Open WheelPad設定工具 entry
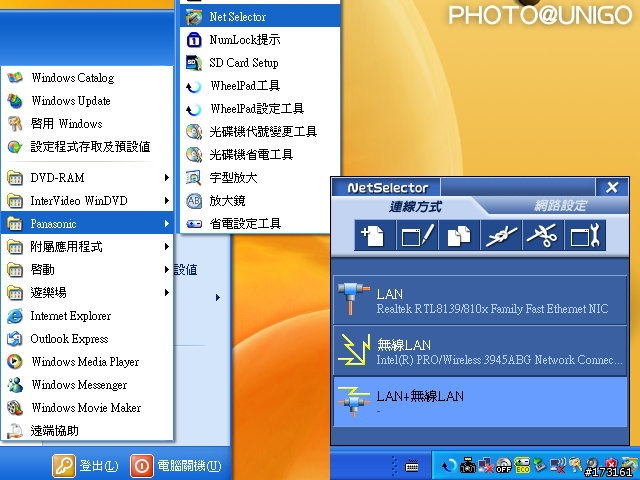640x480 pixels. 260,109
